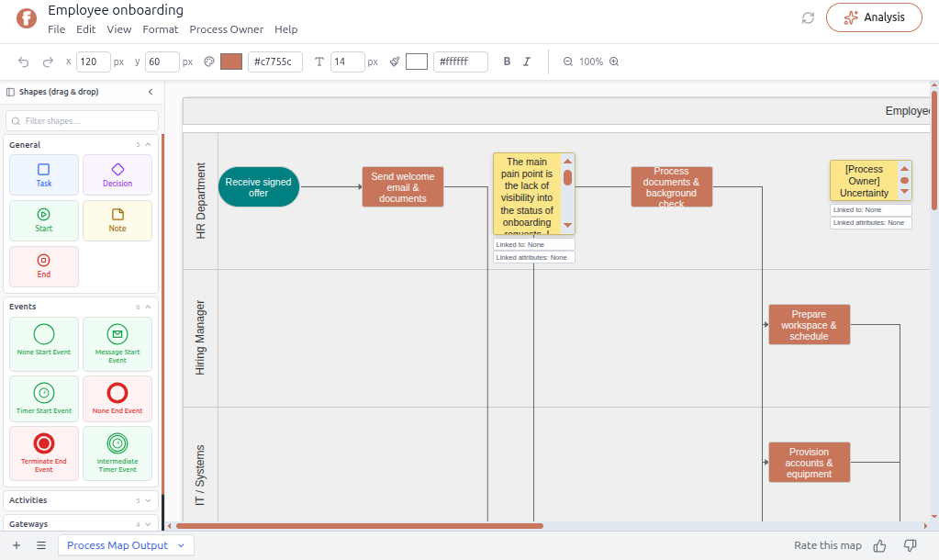Viewport: 939px width, 560px height.
Task: Click the text color paint icon
Action: pyautogui.click(x=395, y=62)
